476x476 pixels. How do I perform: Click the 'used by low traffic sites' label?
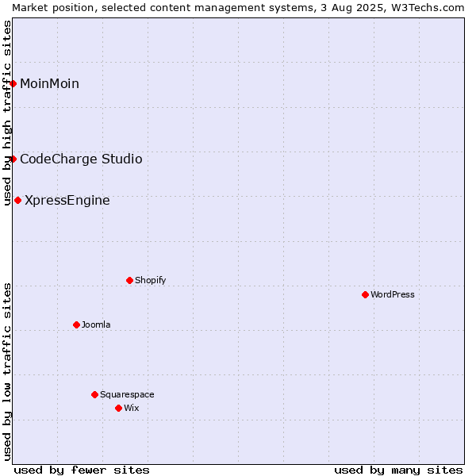[6, 372]
